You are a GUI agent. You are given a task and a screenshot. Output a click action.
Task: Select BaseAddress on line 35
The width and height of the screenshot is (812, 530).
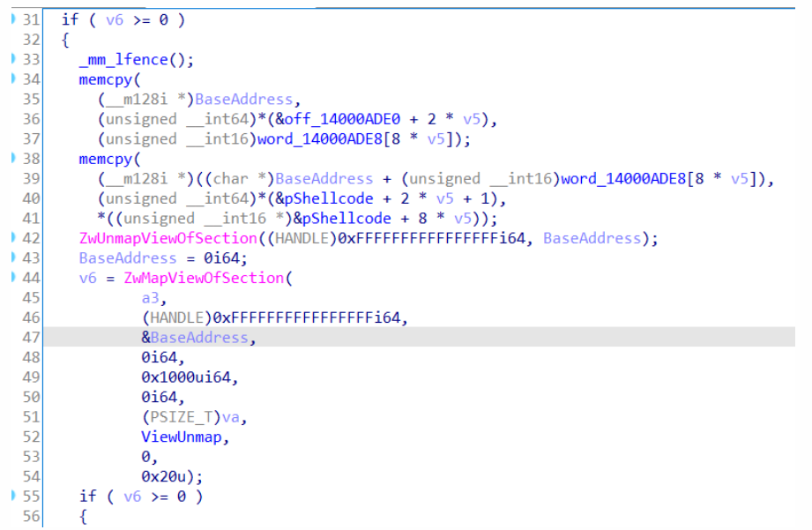click(243, 99)
